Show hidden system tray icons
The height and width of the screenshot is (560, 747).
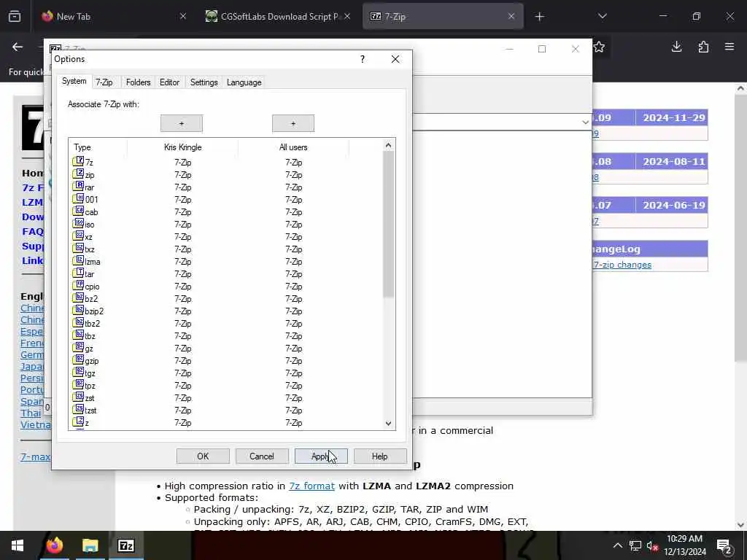pos(617,545)
